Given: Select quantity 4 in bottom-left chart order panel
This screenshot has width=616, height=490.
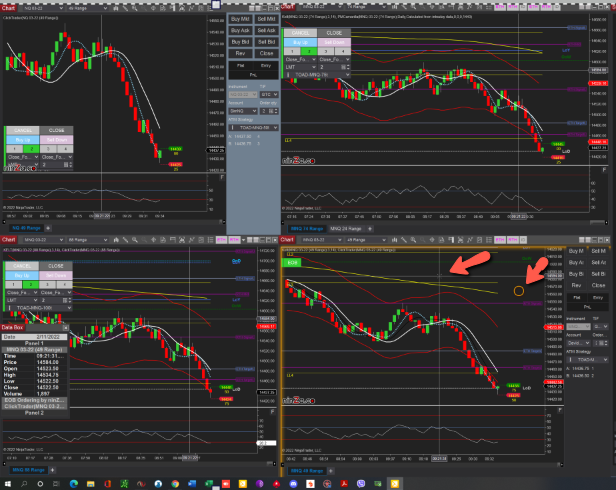Looking at the screenshot, I should click(x=64, y=284).
